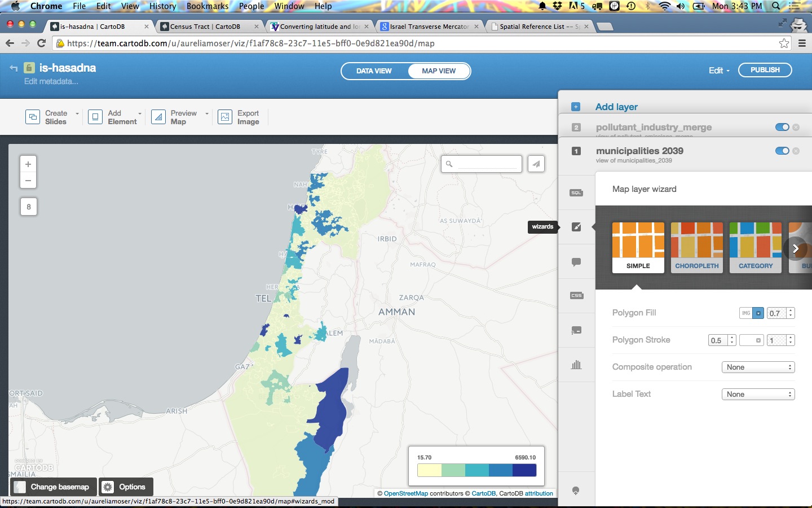Click the bottom tree icon in sidebar

[x=576, y=491]
